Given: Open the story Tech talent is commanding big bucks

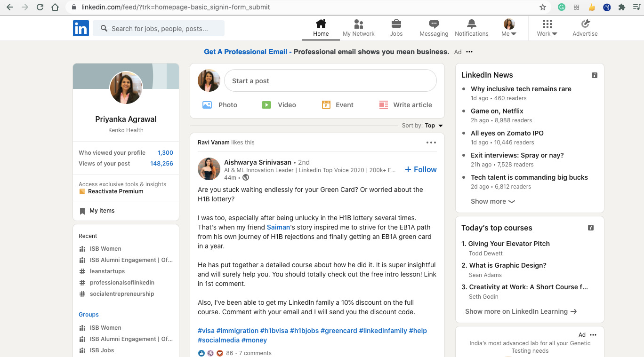Looking at the screenshot, I should (x=529, y=177).
